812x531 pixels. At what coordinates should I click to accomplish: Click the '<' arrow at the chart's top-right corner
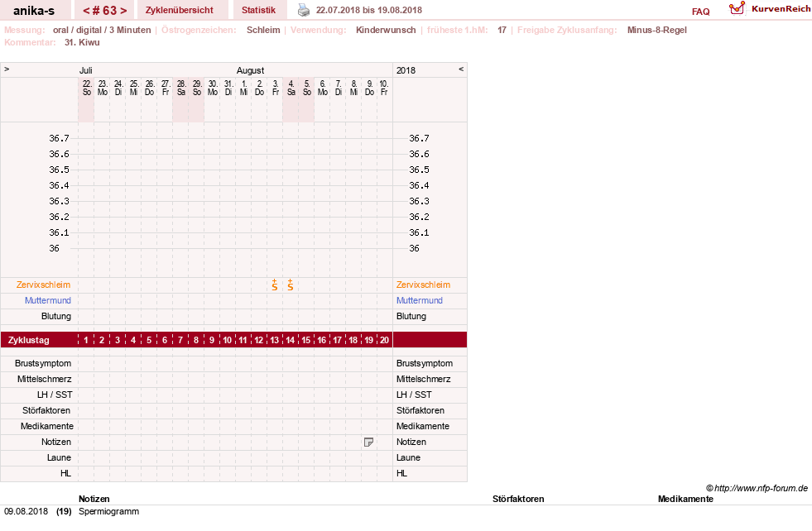tap(461, 69)
